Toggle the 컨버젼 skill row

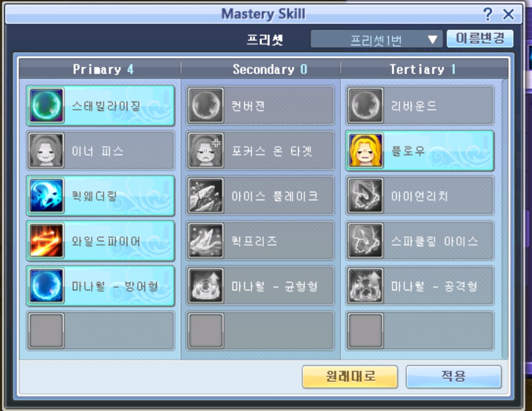coord(260,105)
